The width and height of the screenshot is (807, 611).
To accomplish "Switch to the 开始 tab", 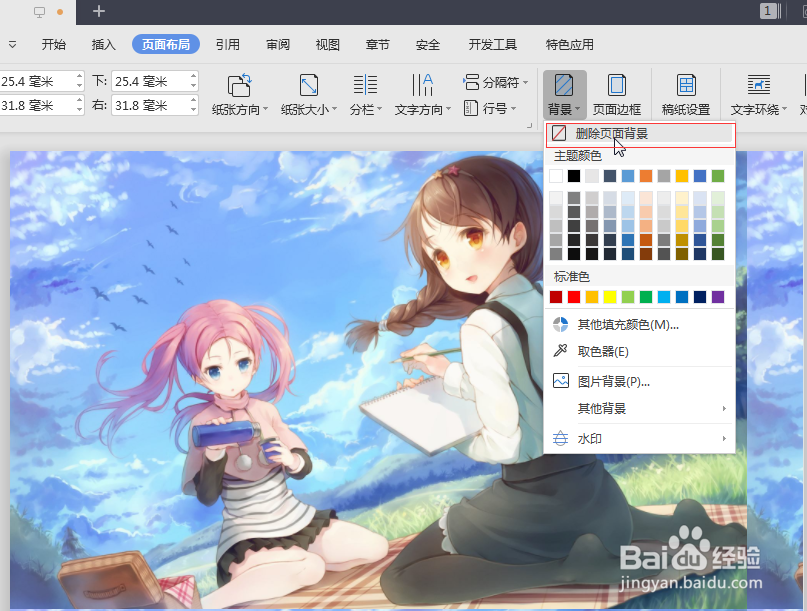I will click(x=54, y=45).
